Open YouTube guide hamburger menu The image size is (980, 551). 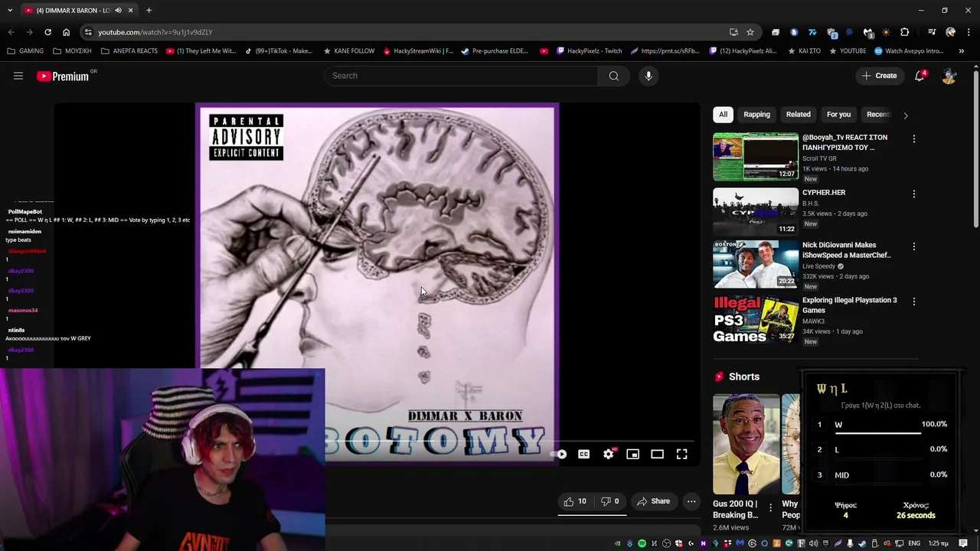tap(18, 76)
